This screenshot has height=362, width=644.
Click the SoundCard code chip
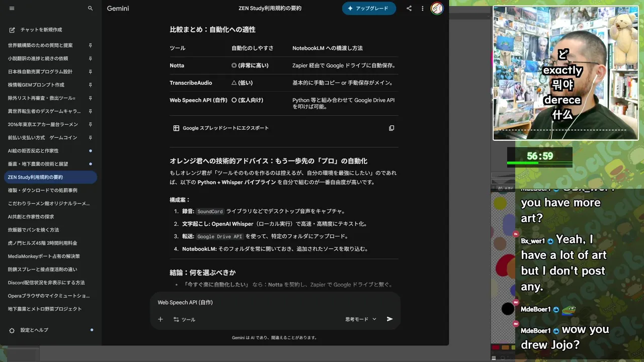(x=210, y=212)
